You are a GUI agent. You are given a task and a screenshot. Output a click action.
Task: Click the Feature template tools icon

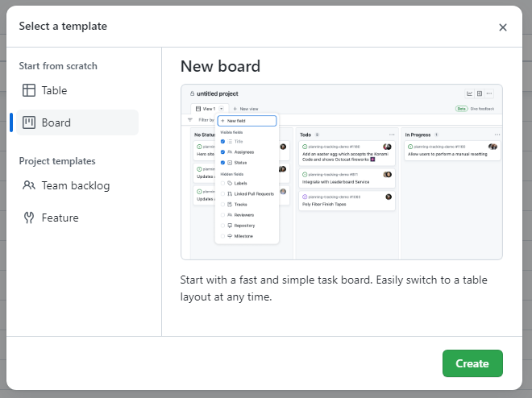pos(29,218)
